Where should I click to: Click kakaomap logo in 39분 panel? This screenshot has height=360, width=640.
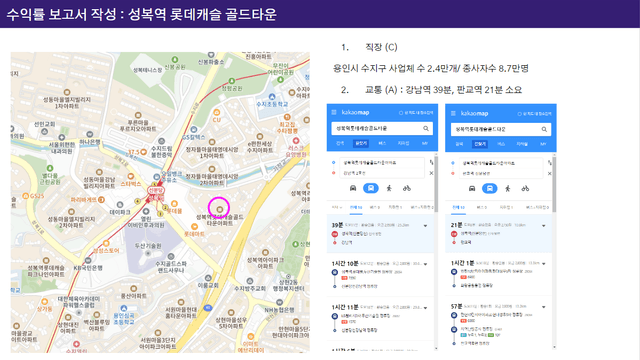tap(355, 112)
